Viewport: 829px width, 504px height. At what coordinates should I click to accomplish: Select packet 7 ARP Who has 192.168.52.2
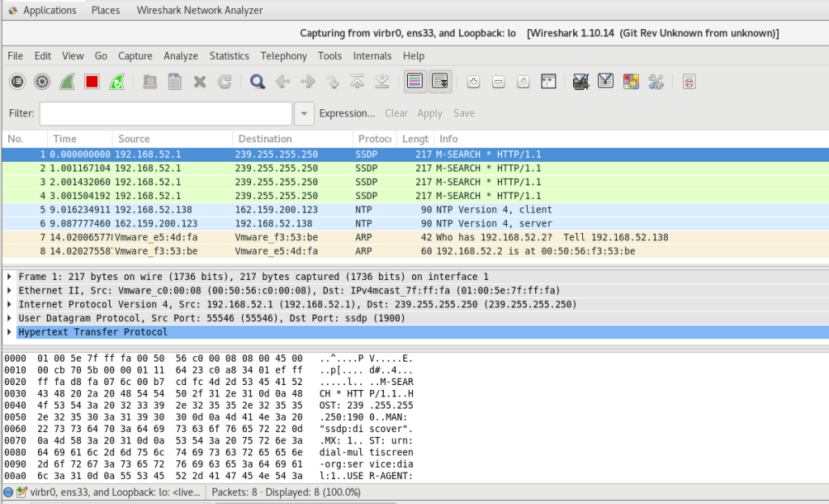(415, 237)
